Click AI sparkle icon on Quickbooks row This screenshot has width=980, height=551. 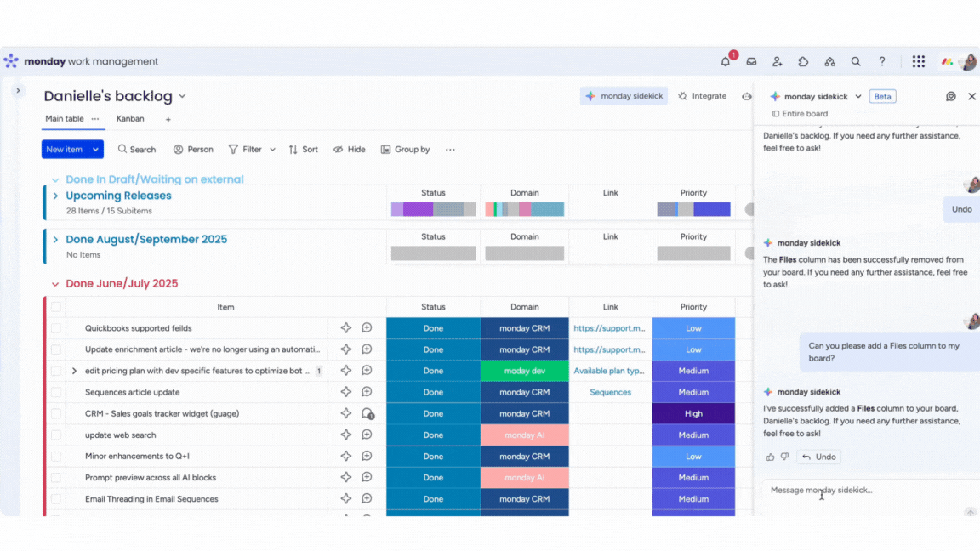pyautogui.click(x=345, y=328)
